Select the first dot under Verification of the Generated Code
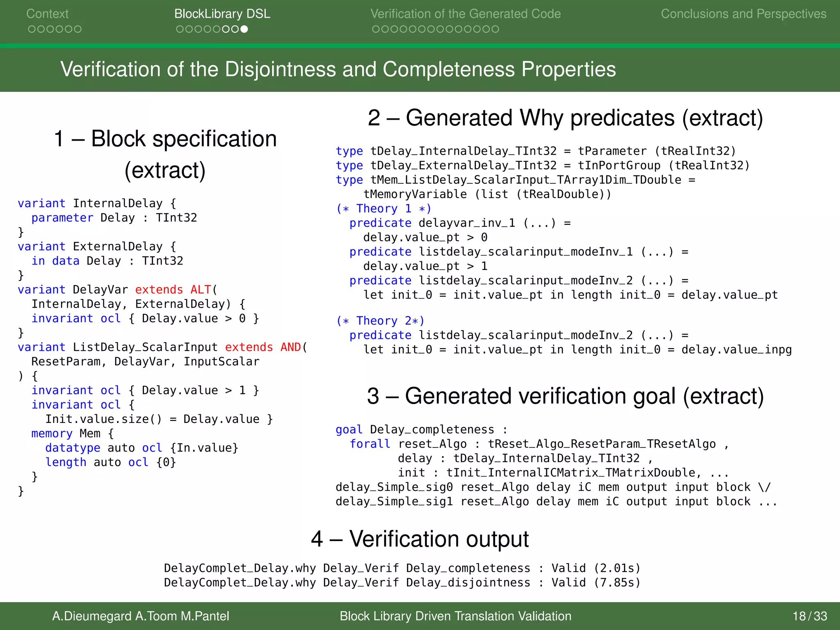 pos(376,29)
